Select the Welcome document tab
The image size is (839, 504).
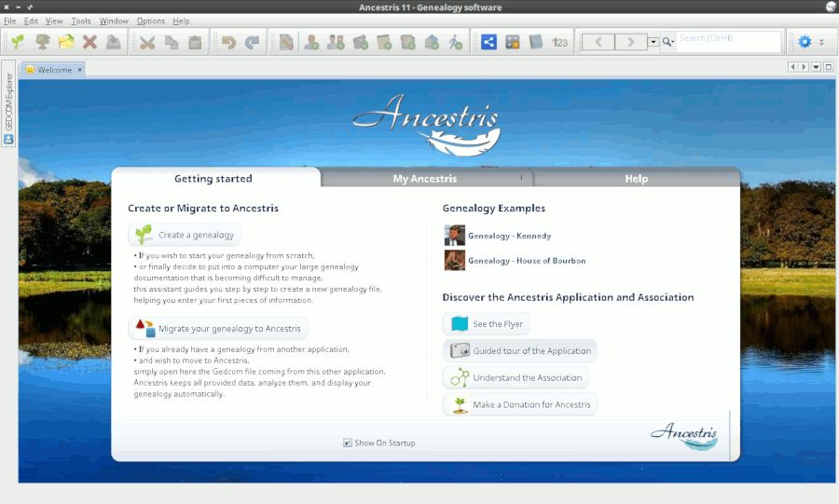[x=54, y=70]
